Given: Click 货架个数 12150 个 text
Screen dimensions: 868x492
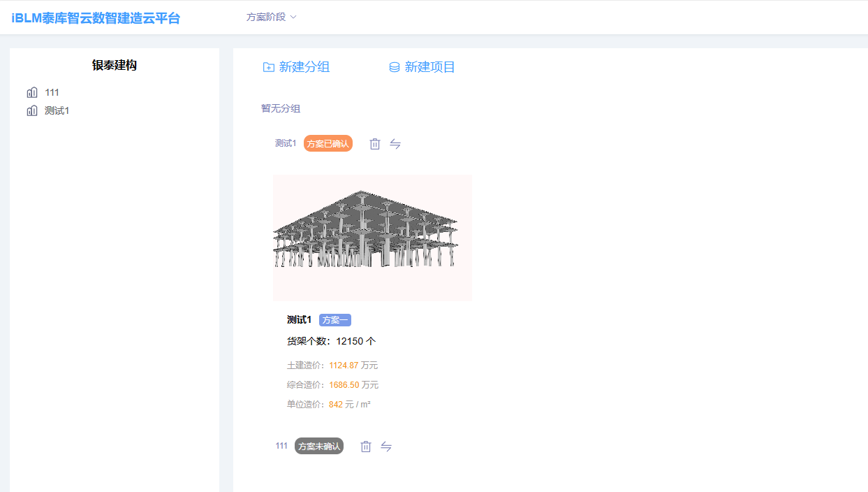Looking at the screenshot, I should (x=331, y=341).
